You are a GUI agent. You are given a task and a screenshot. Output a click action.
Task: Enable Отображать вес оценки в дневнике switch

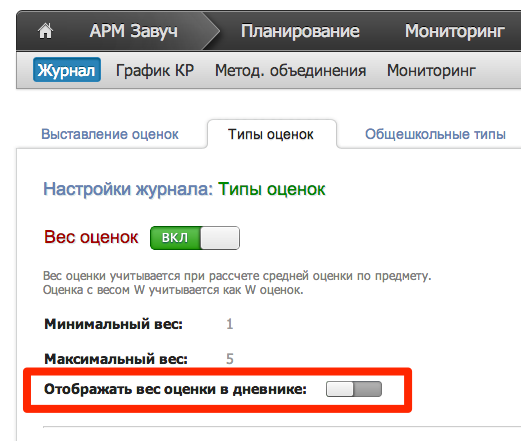[354, 389]
